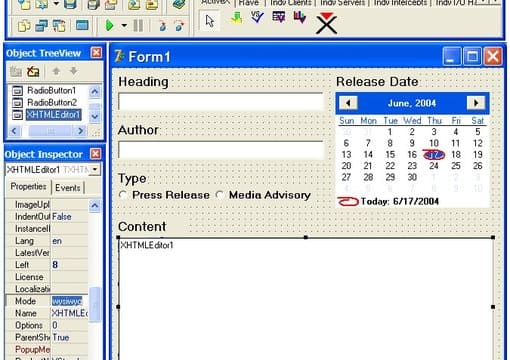Select RadioButton2 in Object TreeView

[x=52, y=102]
